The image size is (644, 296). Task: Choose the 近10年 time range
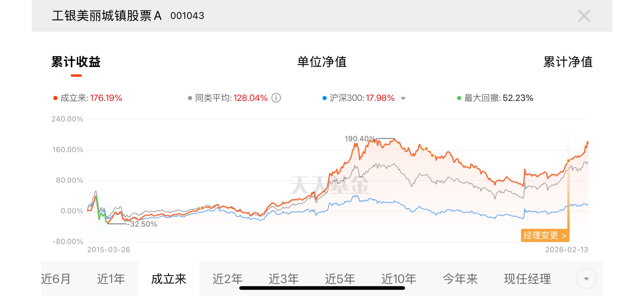coord(399,279)
